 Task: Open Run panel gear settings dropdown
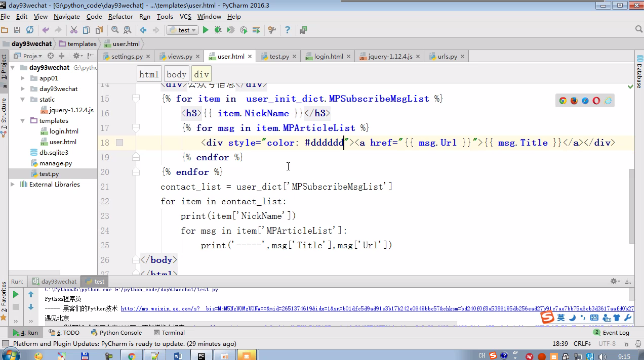[x=615, y=281]
